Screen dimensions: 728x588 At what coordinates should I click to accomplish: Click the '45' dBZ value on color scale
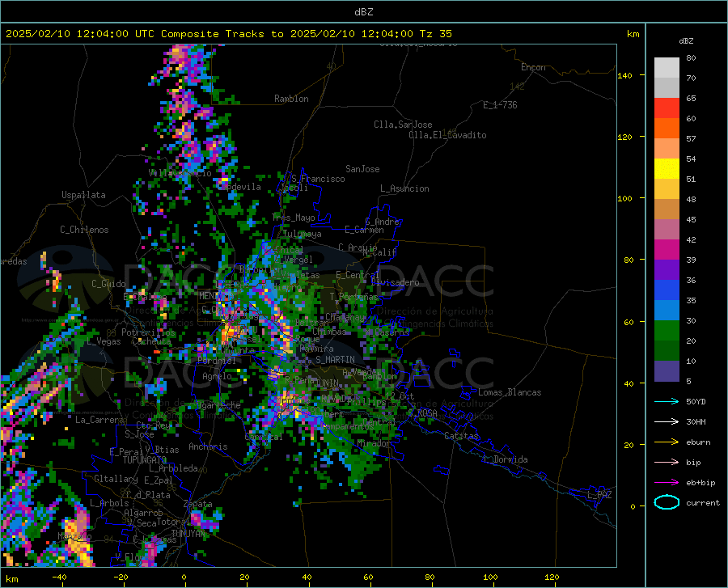coord(691,219)
